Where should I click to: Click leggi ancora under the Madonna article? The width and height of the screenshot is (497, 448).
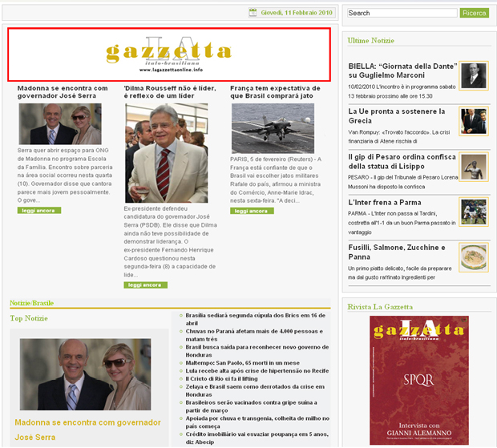39,211
